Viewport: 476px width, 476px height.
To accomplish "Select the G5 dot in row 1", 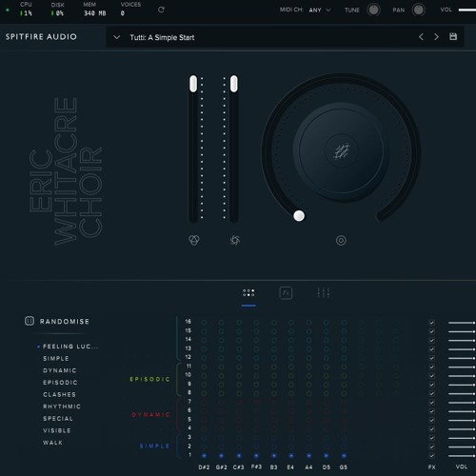I will coord(344,455).
